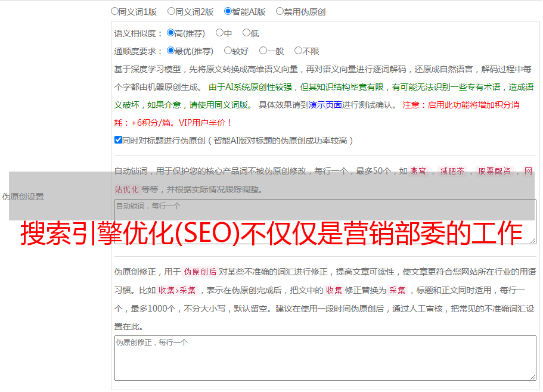Set 语义相似度 to 低
The height and width of the screenshot is (392, 543).
click(246, 33)
